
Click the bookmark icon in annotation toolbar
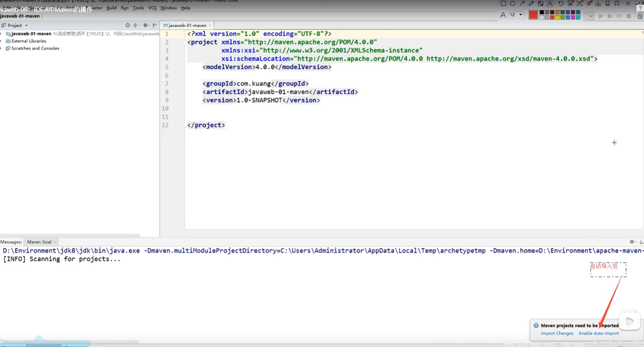(x=617, y=3)
